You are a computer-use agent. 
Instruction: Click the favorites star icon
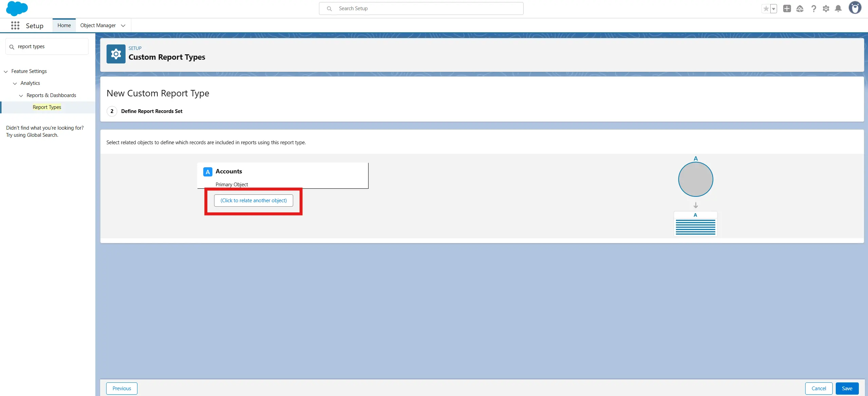(x=766, y=9)
